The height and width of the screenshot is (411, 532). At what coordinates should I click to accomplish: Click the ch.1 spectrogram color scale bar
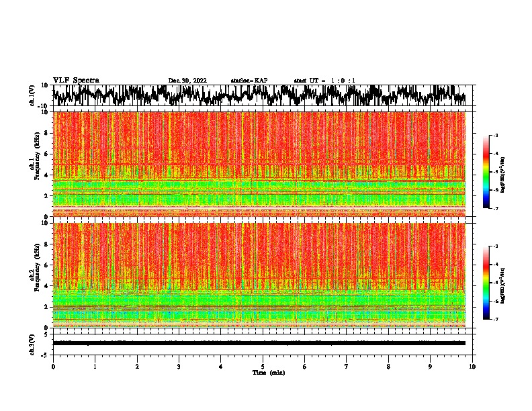[x=486, y=172]
